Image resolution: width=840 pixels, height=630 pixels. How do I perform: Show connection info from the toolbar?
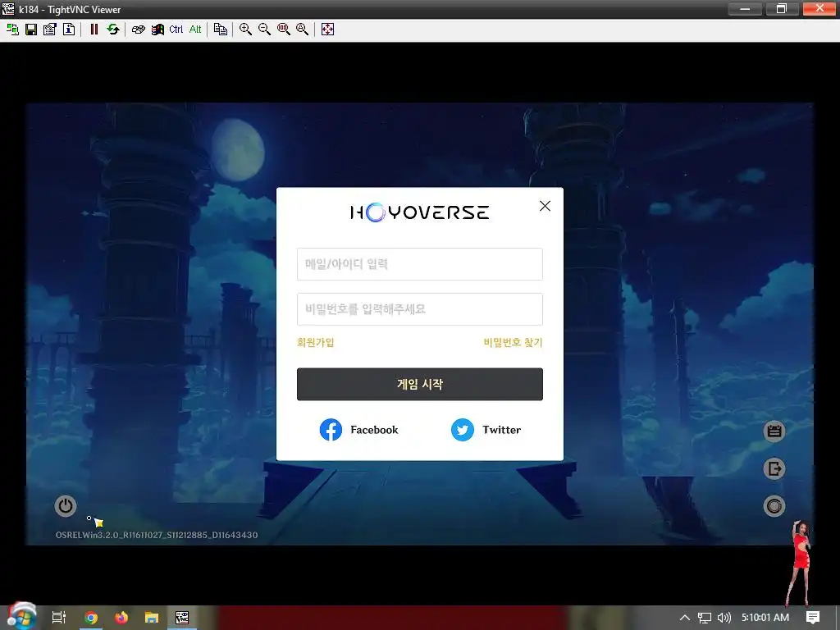pos(69,30)
